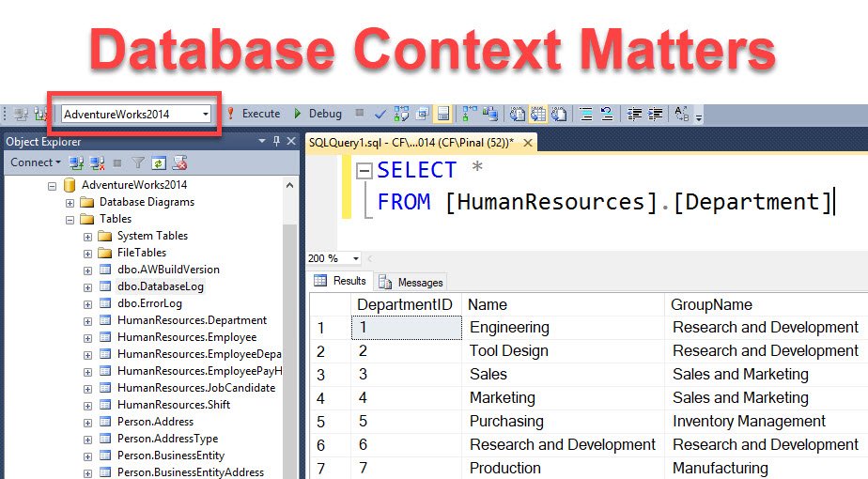Switch to Results to Grid
This screenshot has height=479, width=868.
click(538, 114)
